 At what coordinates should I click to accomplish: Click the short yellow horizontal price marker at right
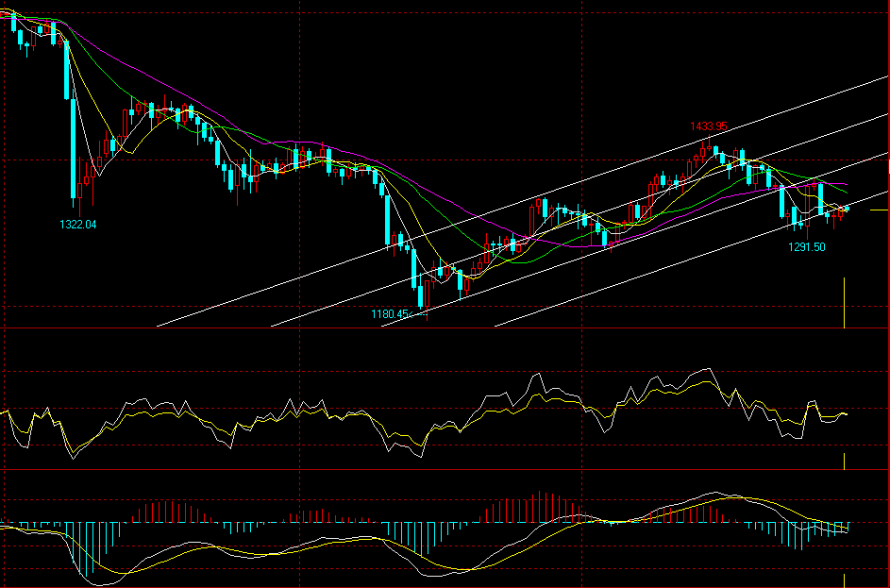click(878, 210)
